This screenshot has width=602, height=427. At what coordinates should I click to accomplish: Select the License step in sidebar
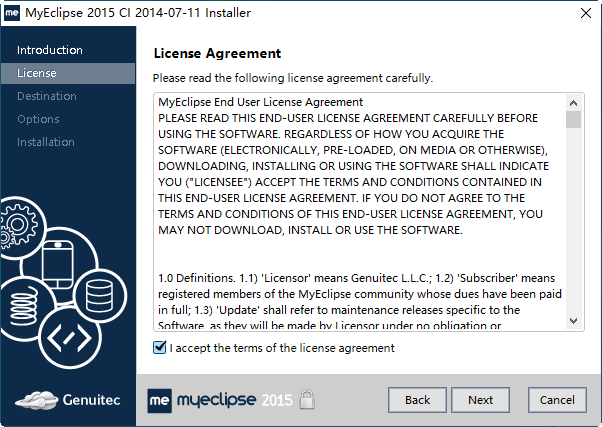click(37, 73)
